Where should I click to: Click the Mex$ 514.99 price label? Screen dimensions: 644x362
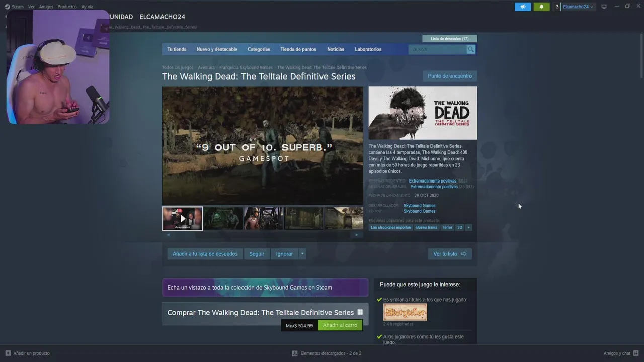[299, 325]
